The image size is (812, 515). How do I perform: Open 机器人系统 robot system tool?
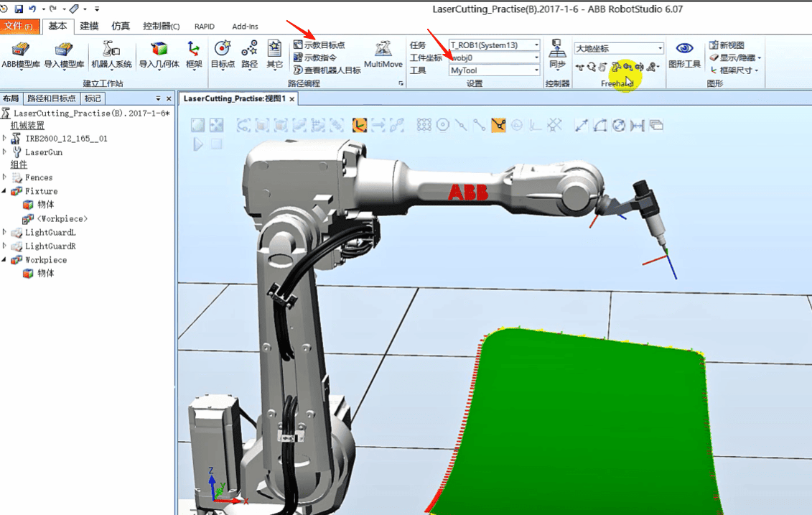tap(111, 55)
